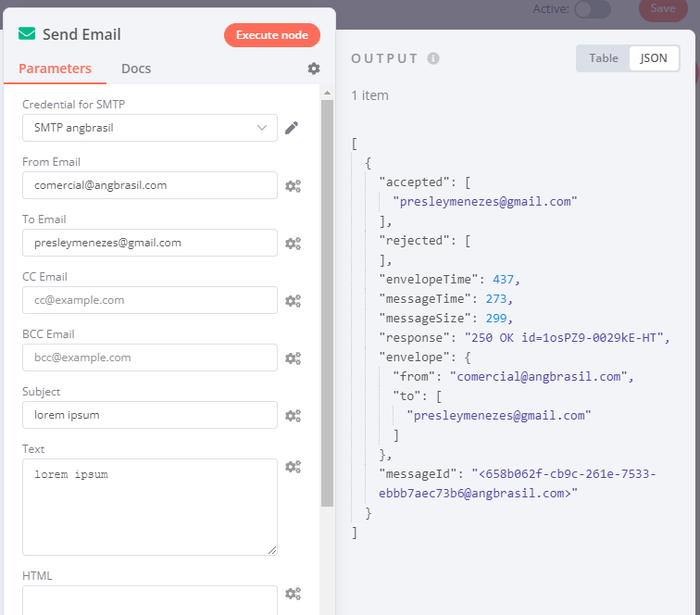
Task: Select JSON output view
Action: 654,58
